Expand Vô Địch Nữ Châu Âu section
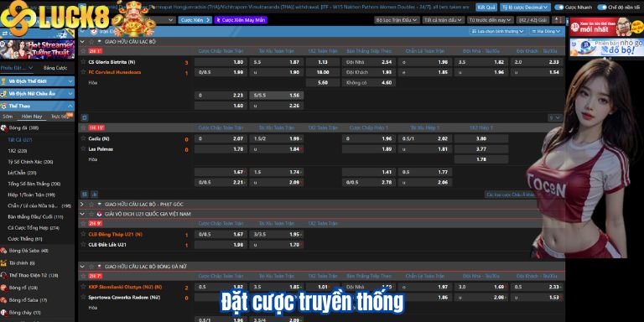 pos(38,94)
